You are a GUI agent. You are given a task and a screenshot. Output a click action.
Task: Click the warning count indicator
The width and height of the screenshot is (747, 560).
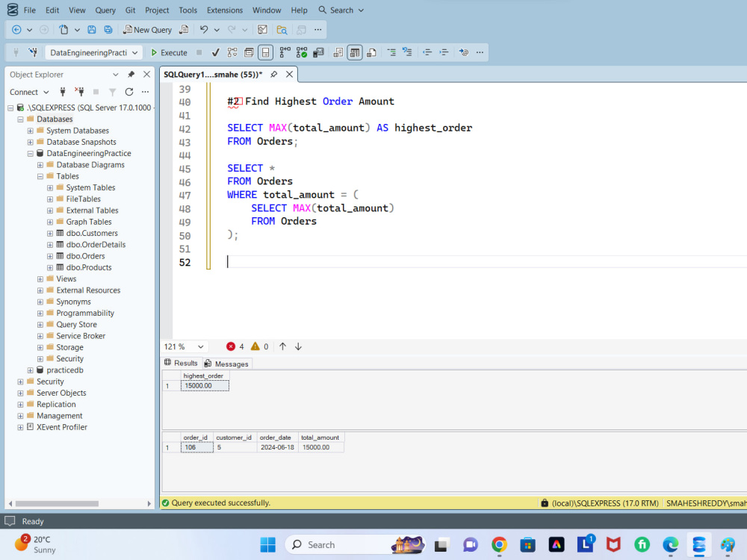click(x=260, y=346)
